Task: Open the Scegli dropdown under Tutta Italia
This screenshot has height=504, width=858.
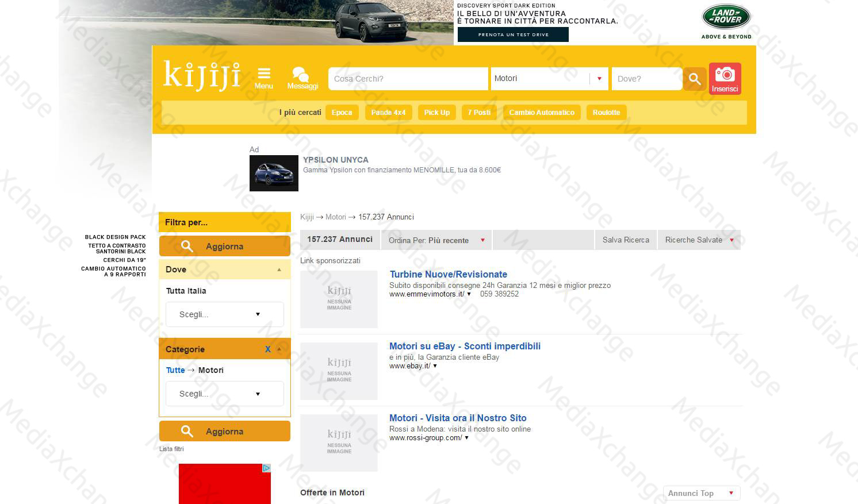Action: coord(225,314)
